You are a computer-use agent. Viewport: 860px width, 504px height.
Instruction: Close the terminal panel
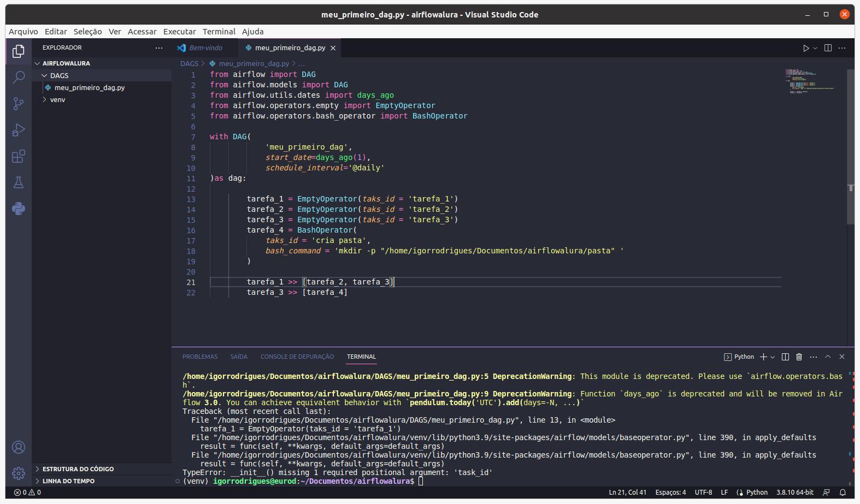click(842, 357)
